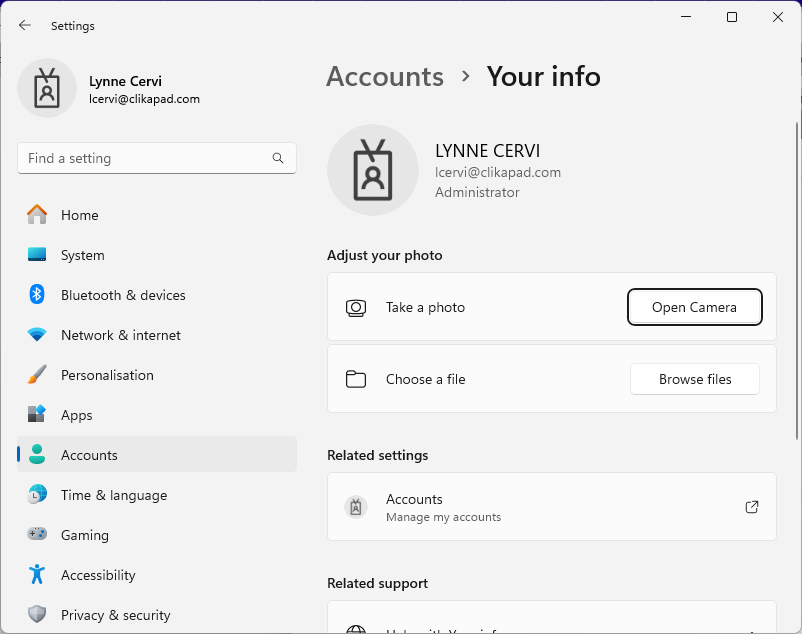
Task: Click the lcervi@clikapad.com email under LYNNE CERVI
Action: point(498,172)
